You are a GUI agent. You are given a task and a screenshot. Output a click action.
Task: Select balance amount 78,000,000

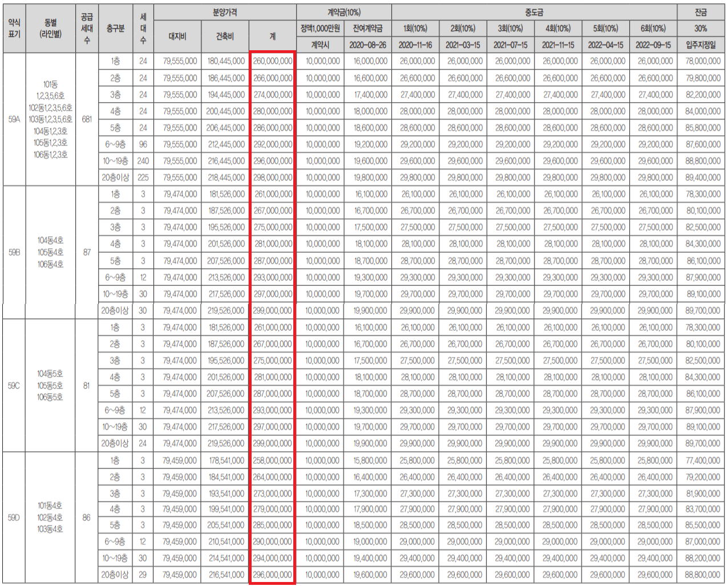click(x=703, y=61)
